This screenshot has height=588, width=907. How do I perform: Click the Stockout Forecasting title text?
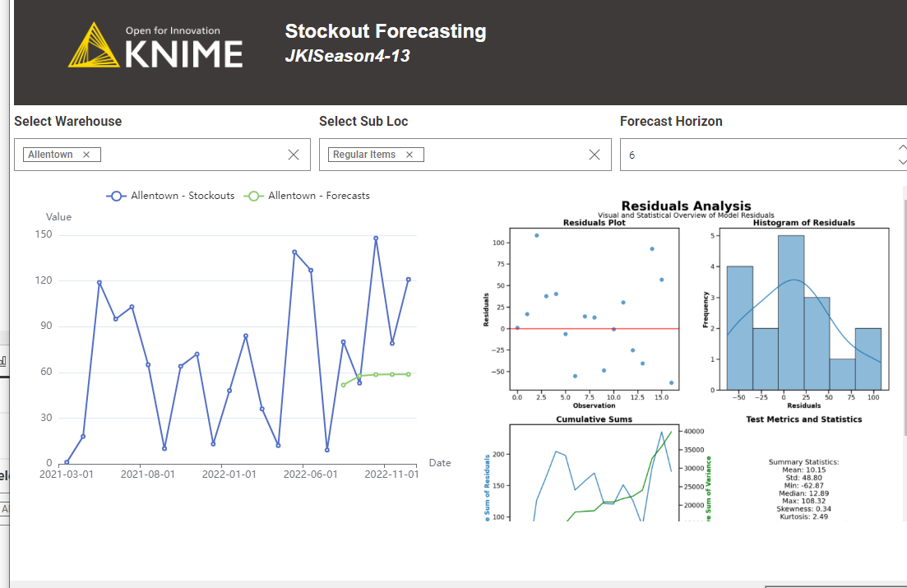click(385, 31)
